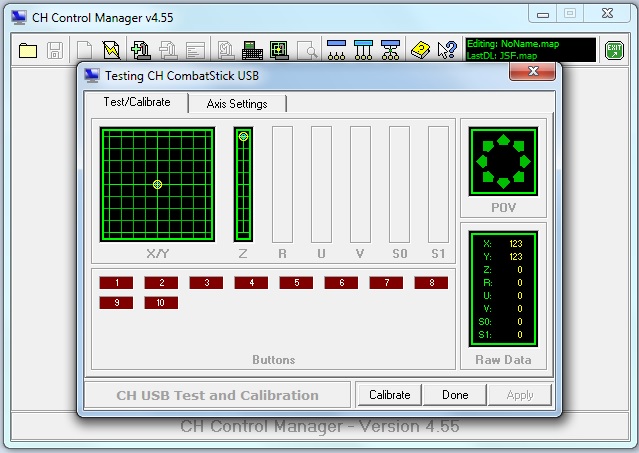
Task: Click the green EXIT icon
Action: point(614,51)
